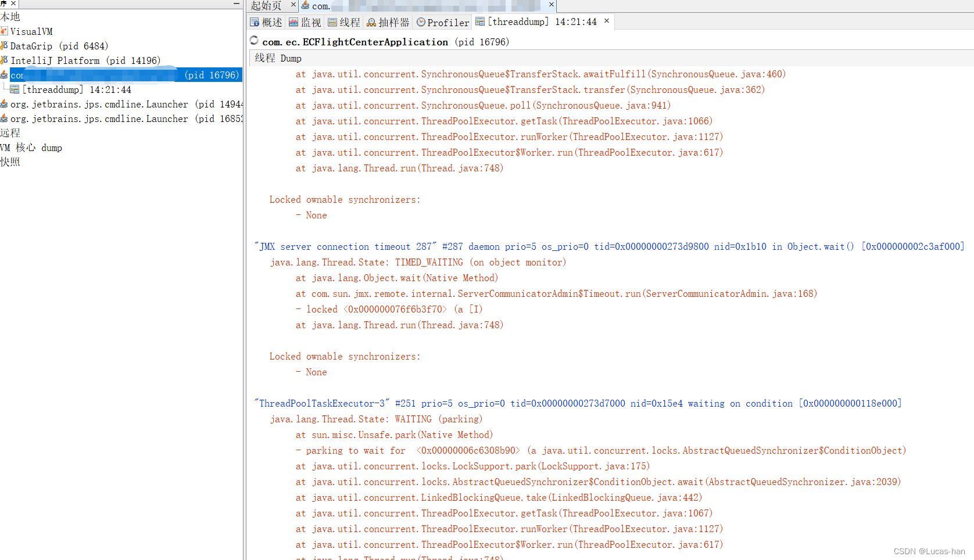Close the 起始页 start page tab
974x560 pixels.
[293, 5]
